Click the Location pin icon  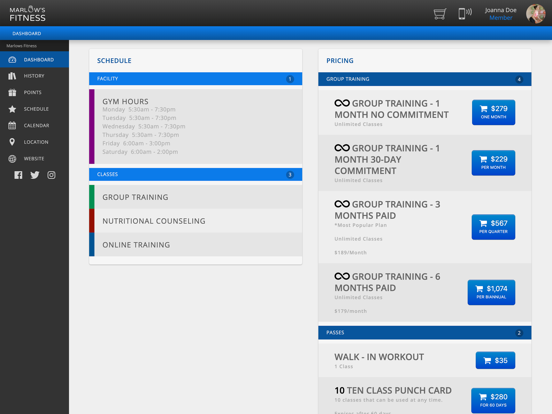(x=12, y=142)
